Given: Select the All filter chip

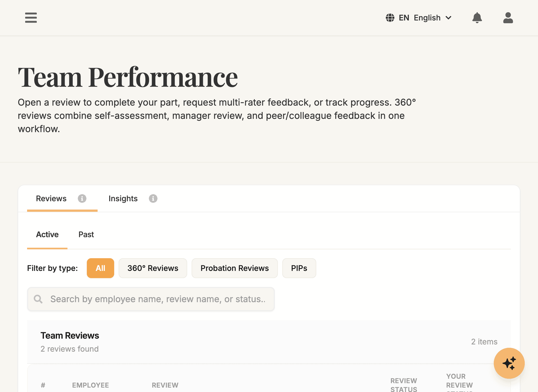Looking at the screenshot, I should tap(100, 268).
